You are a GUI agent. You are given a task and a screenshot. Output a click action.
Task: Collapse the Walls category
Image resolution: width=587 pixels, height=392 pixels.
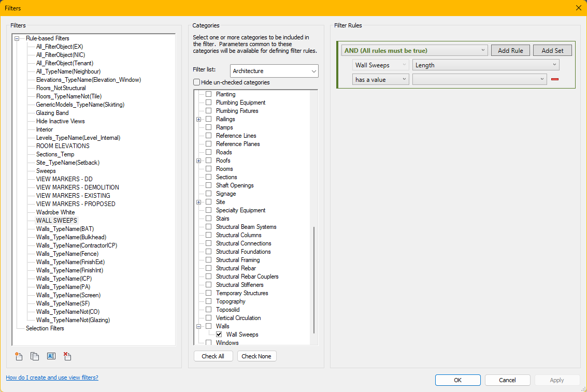pos(199,326)
